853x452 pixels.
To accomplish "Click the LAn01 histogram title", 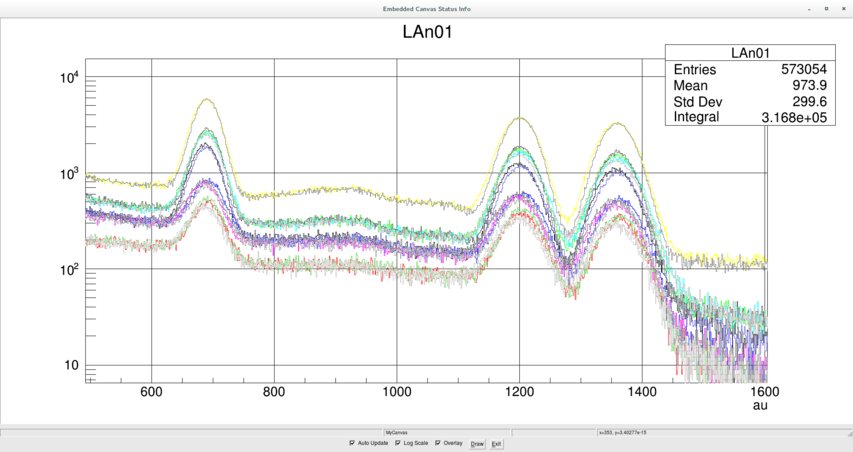I will (x=427, y=32).
